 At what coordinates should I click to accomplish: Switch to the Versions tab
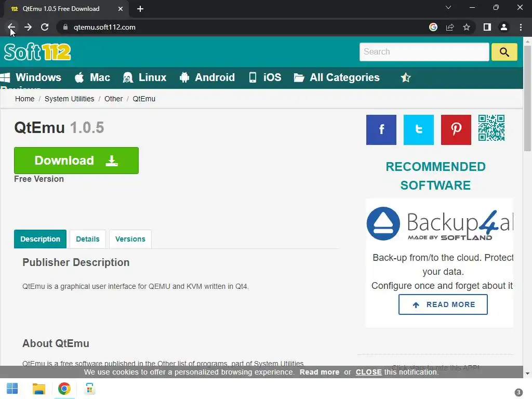130,239
